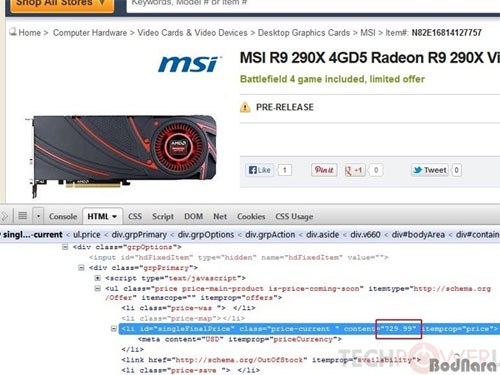Screen dimensions: 500x375
Task: Click the Twitter Tweet button
Action: pos(430,170)
